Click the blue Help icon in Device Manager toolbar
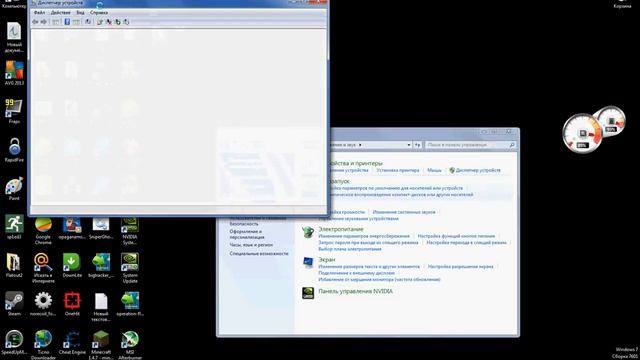The width and height of the screenshot is (640, 360). coord(67,22)
